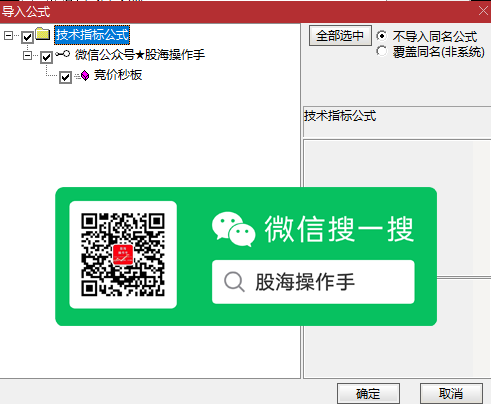Select the 竞价秒板 formula item
Viewport: 491px width, 404px height.
tap(118, 75)
